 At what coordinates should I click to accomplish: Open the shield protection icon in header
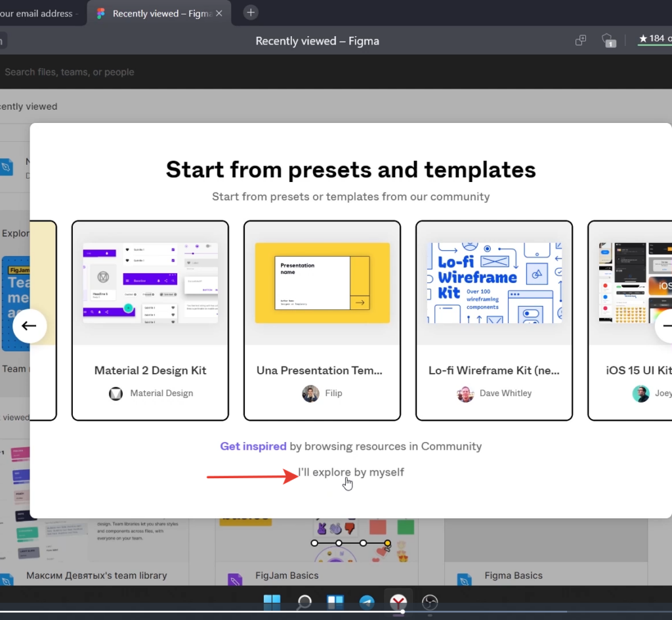[x=608, y=41]
